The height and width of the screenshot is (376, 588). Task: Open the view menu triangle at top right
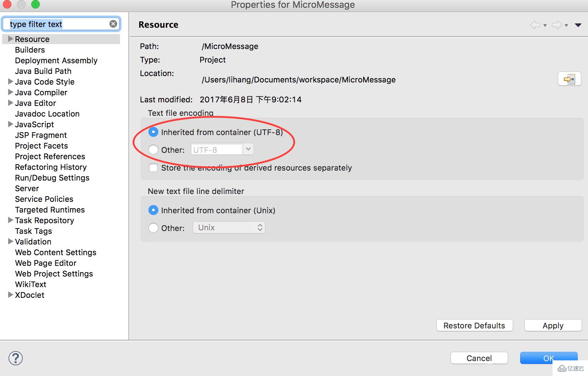pyautogui.click(x=578, y=25)
